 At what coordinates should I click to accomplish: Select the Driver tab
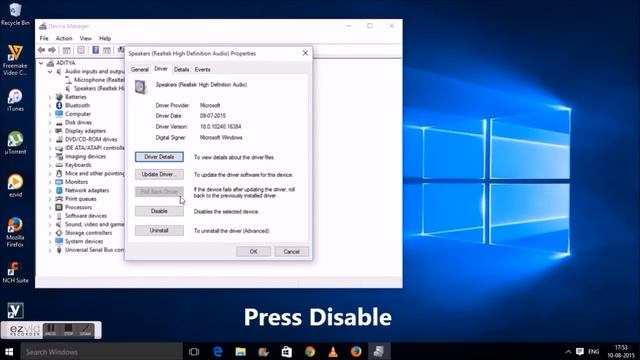pos(161,69)
